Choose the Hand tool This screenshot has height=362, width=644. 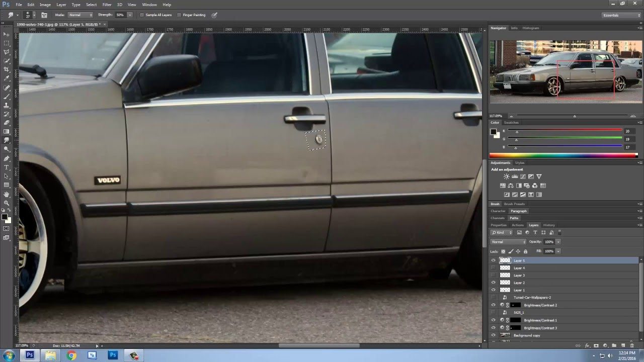(x=7, y=194)
